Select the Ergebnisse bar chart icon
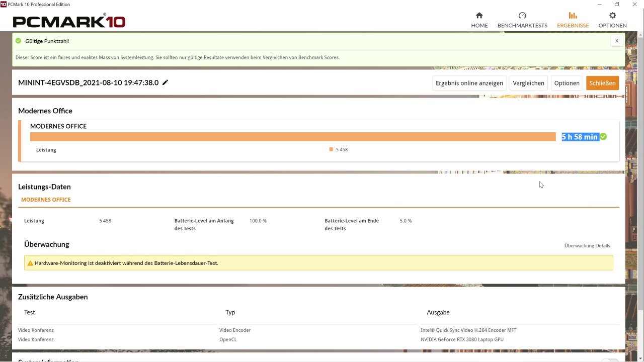 [x=573, y=16]
